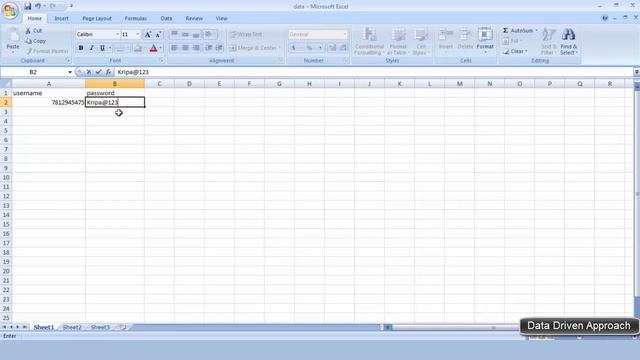The height and width of the screenshot is (360, 640).
Task: Toggle Bold formatting
Action: 81,48
